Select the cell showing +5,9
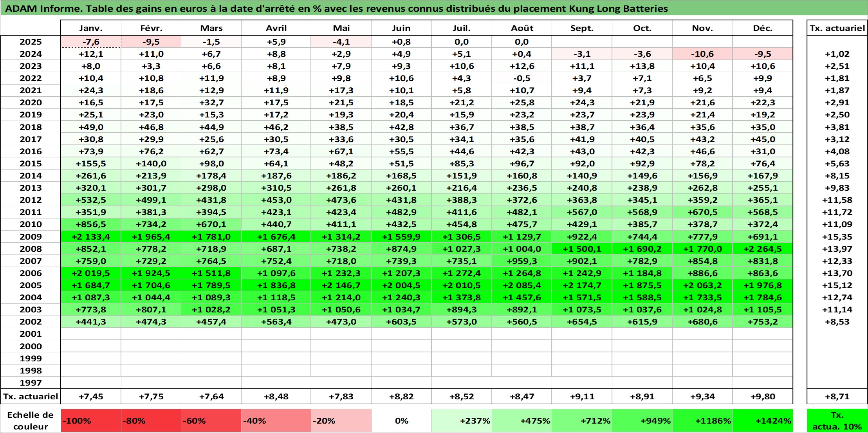868x433 pixels. pyautogui.click(x=276, y=41)
